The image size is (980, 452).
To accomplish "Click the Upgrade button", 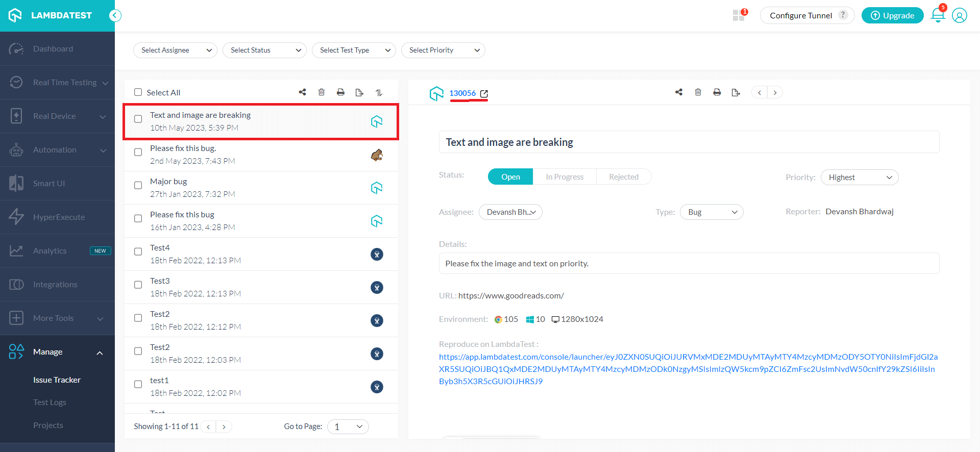I will pos(892,15).
